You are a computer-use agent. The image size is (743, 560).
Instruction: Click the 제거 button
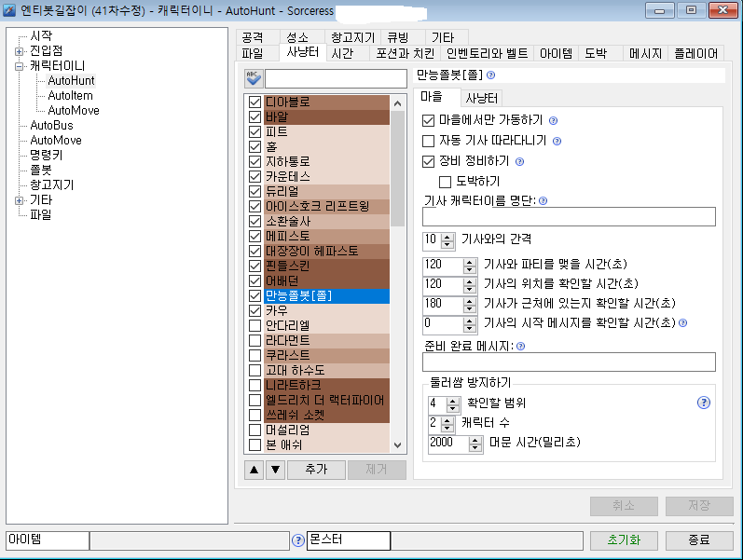377,470
